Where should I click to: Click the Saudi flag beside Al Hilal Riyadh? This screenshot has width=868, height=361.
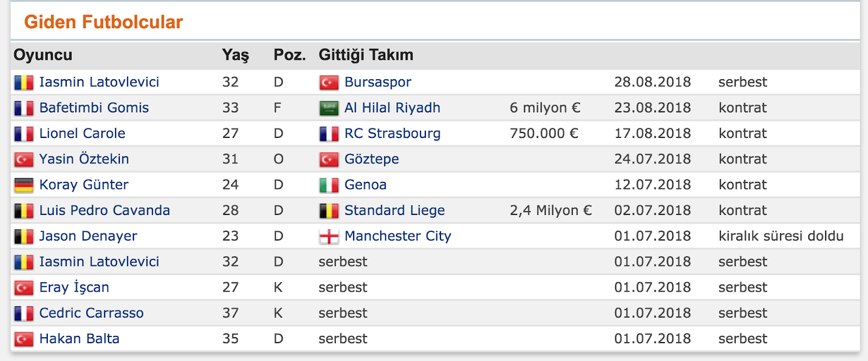[329, 108]
